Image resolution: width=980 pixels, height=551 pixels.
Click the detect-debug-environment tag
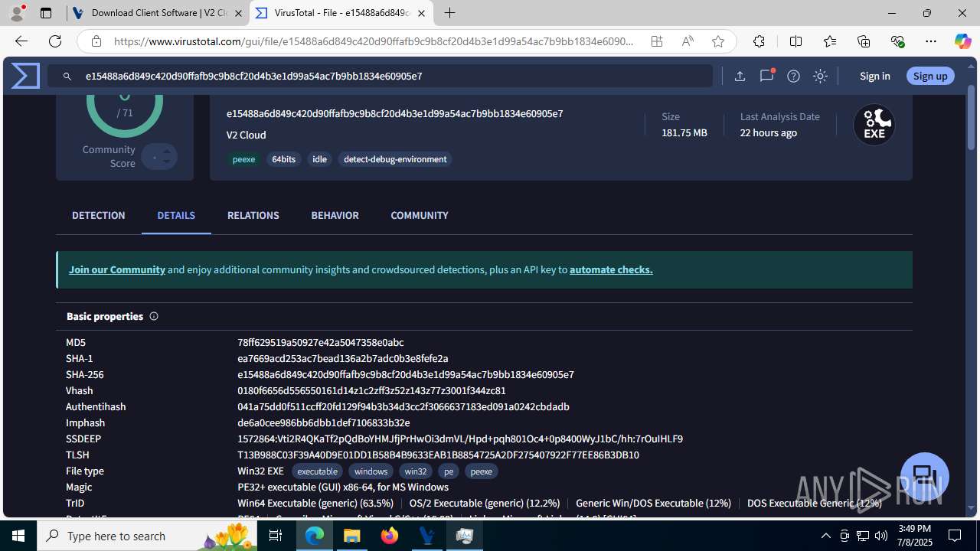point(395,159)
